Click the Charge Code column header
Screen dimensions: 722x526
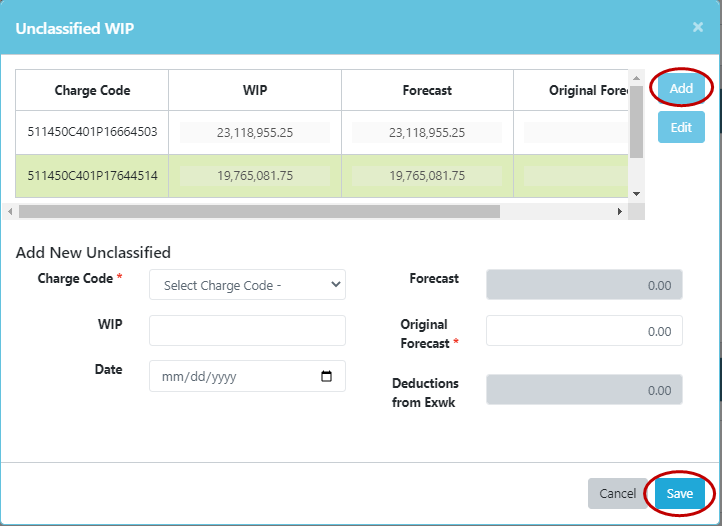click(x=92, y=90)
